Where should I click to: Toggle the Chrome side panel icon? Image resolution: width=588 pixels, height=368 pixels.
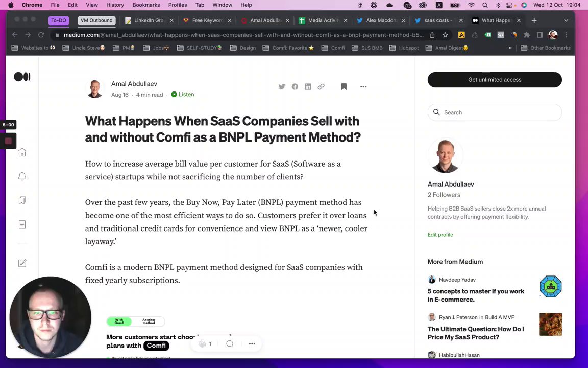pos(540,35)
